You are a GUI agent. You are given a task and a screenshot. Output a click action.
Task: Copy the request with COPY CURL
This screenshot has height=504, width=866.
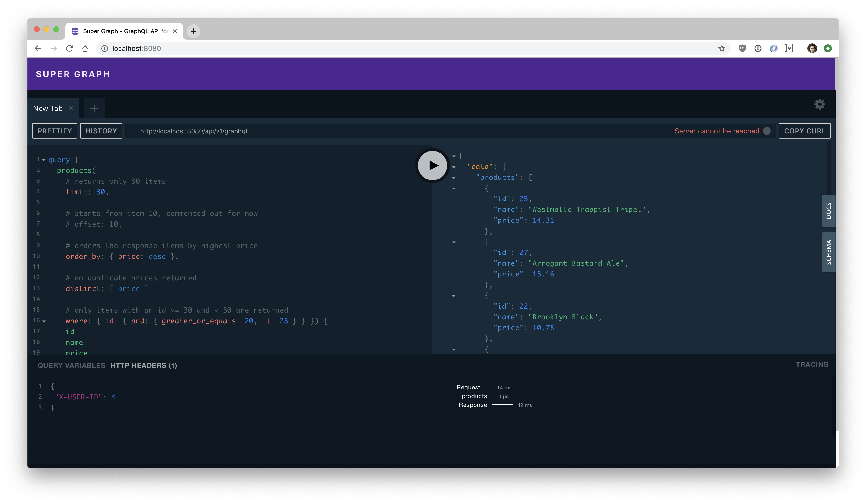(804, 131)
